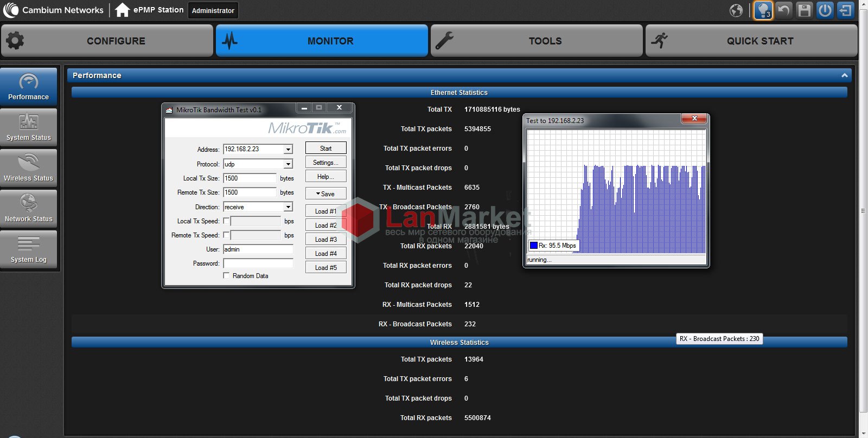Click the logout icon
The image size is (868, 438).
click(845, 10)
